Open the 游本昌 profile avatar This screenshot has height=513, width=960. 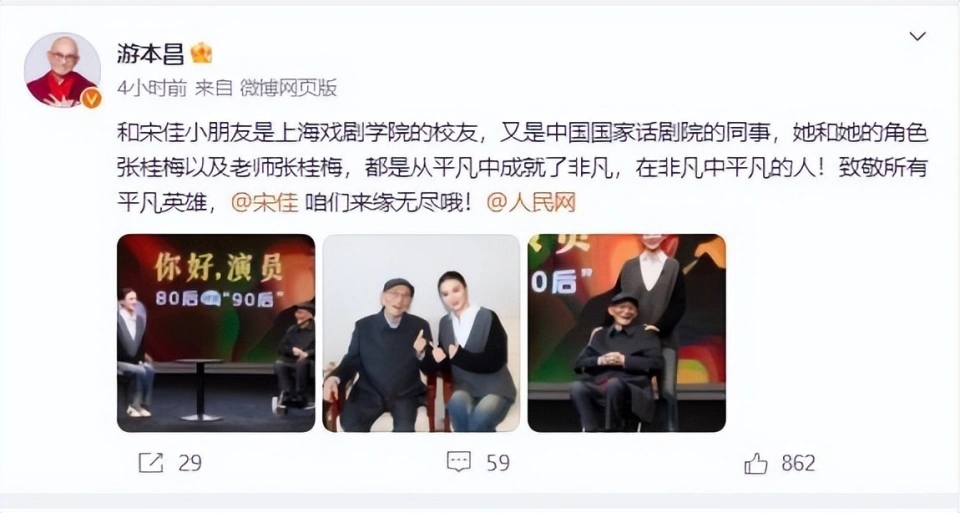62,69
